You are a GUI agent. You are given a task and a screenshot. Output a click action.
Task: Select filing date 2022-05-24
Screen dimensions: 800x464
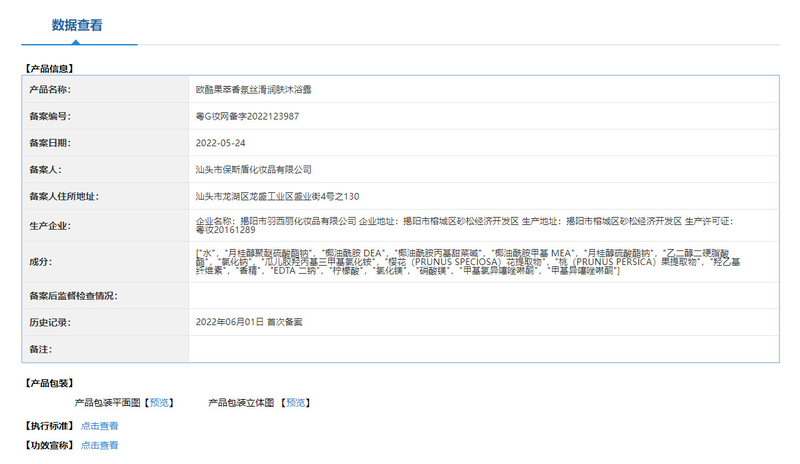220,143
